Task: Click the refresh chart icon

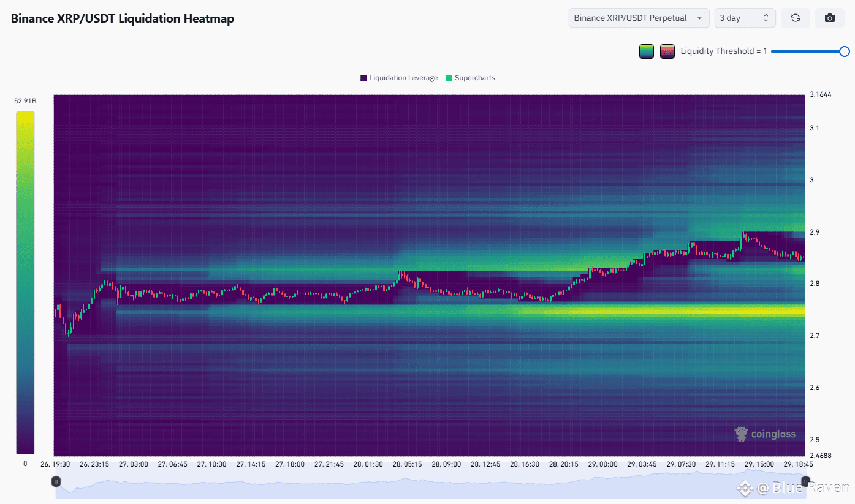Action: click(x=795, y=18)
